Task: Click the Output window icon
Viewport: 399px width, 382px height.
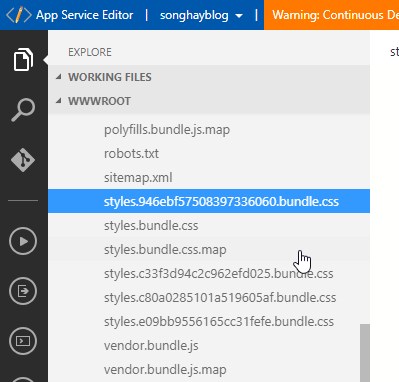Action: (x=23, y=291)
